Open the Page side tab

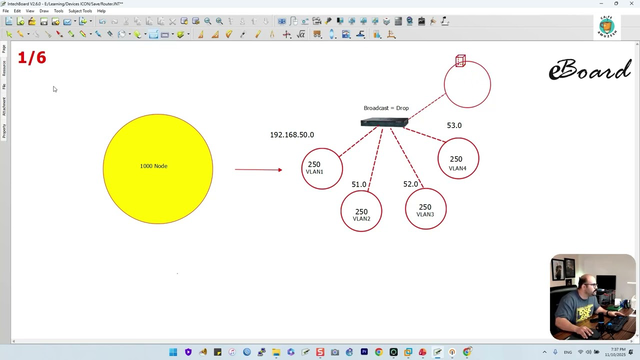tap(4, 49)
